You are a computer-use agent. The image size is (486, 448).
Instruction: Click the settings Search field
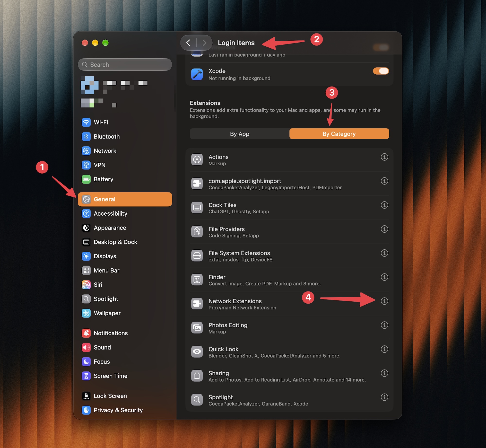[x=125, y=65]
